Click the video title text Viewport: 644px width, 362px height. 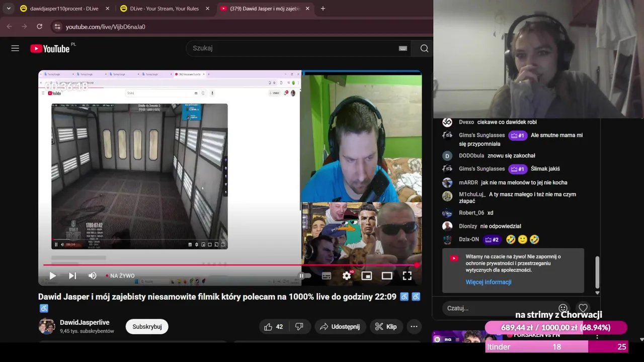(217, 297)
